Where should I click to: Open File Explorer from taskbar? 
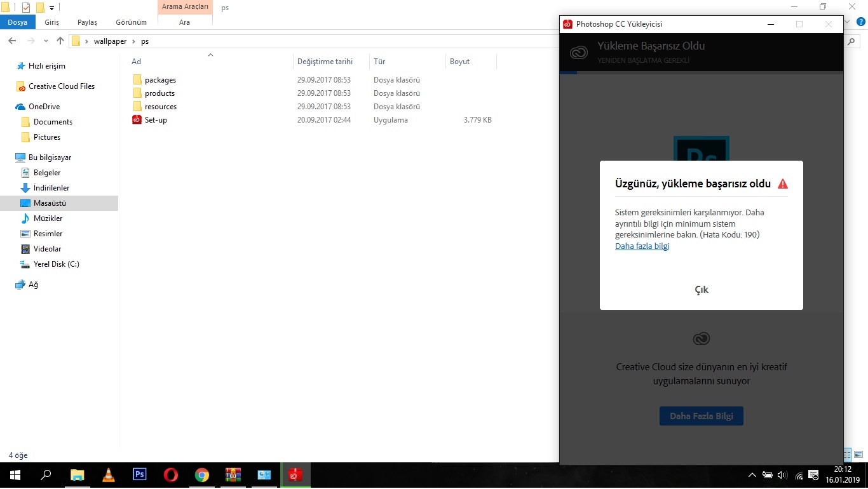[77, 474]
